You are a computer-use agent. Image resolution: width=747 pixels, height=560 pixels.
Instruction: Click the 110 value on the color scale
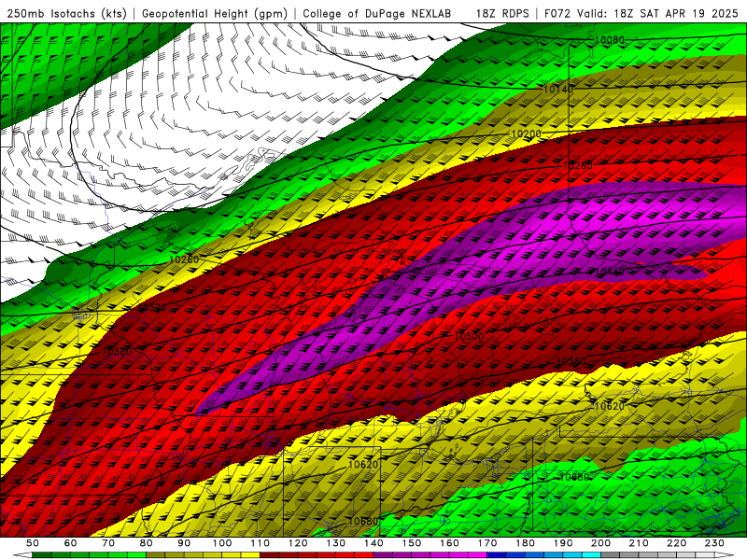tap(261, 543)
